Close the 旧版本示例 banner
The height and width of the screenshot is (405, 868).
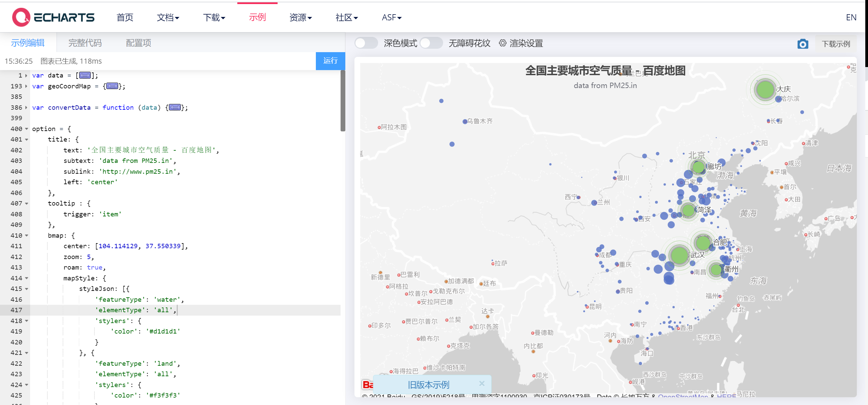482,383
